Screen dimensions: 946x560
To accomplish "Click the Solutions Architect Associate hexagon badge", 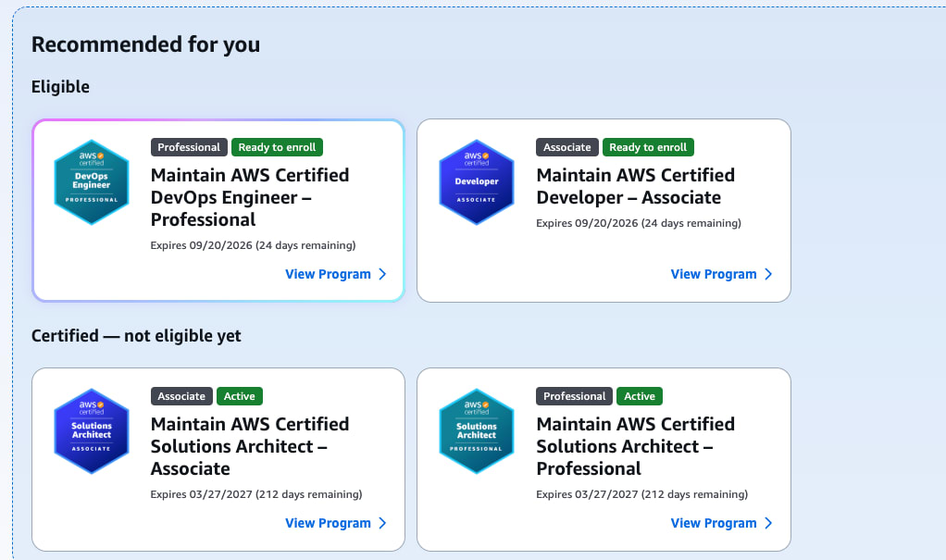I will (x=92, y=431).
